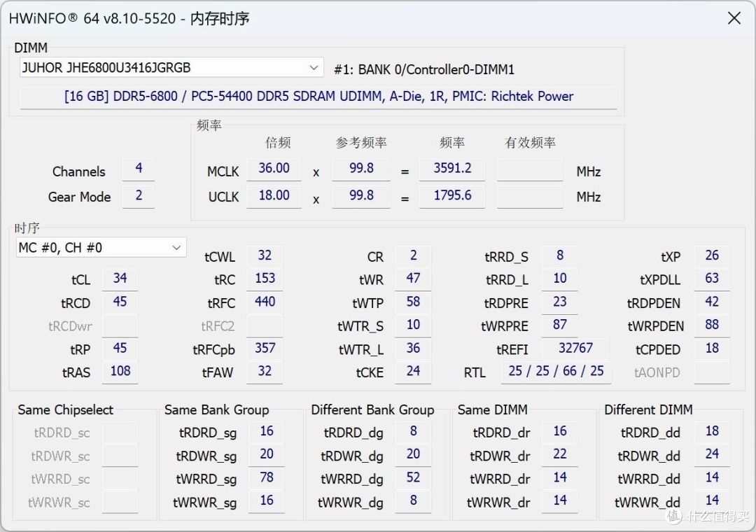Click the tRFC value 440
The image size is (756, 532).
[265, 302]
